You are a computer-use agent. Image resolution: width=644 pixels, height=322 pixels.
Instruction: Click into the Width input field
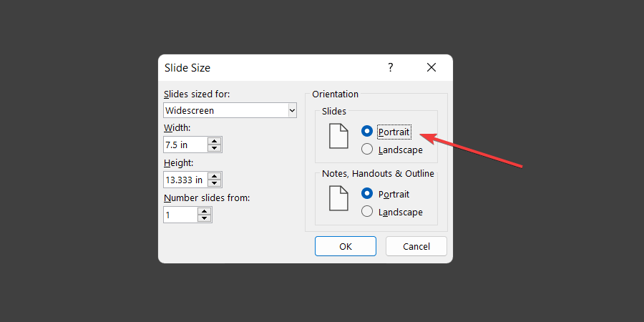(185, 145)
